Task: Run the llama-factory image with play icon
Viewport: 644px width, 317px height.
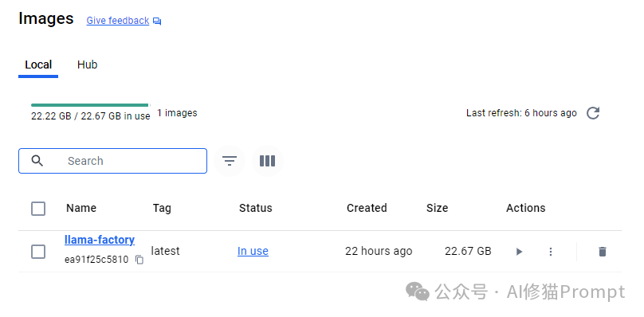Action: [x=519, y=252]
